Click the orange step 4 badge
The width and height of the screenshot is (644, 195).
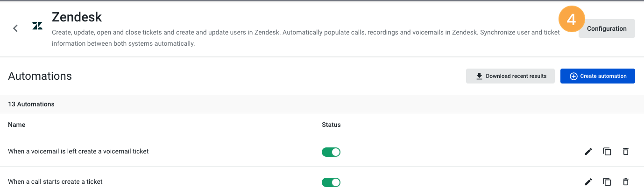tap(572, 20)
